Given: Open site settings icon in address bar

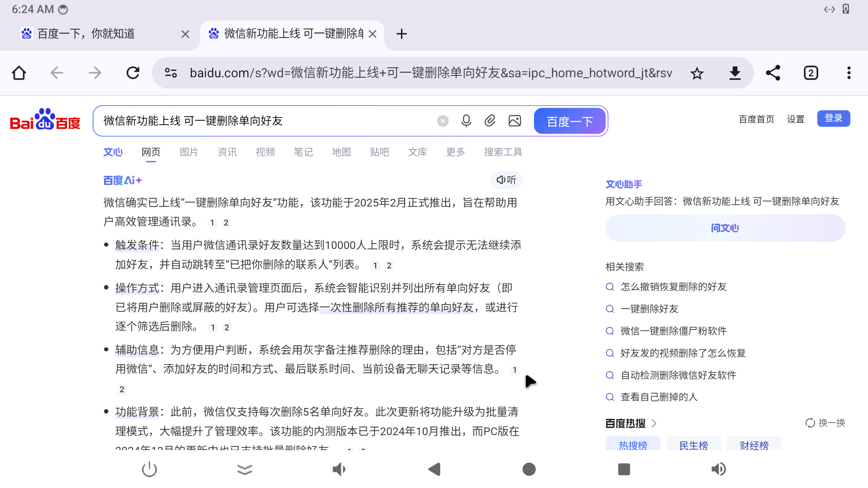Looking at the screenshot, I should (x=170, y=73).
